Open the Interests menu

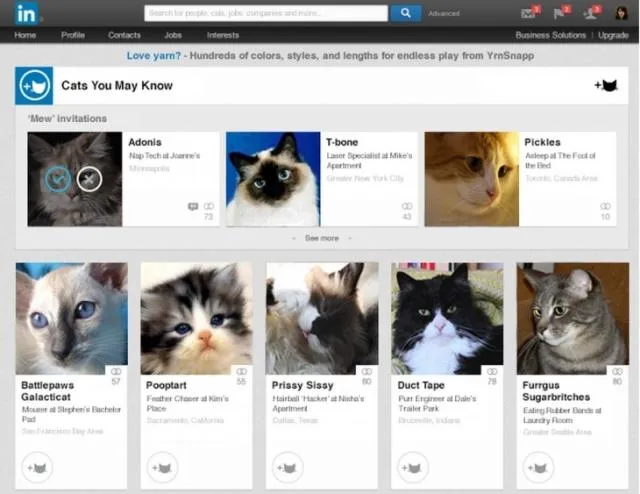pyautogui.click(x=223, y=35)
